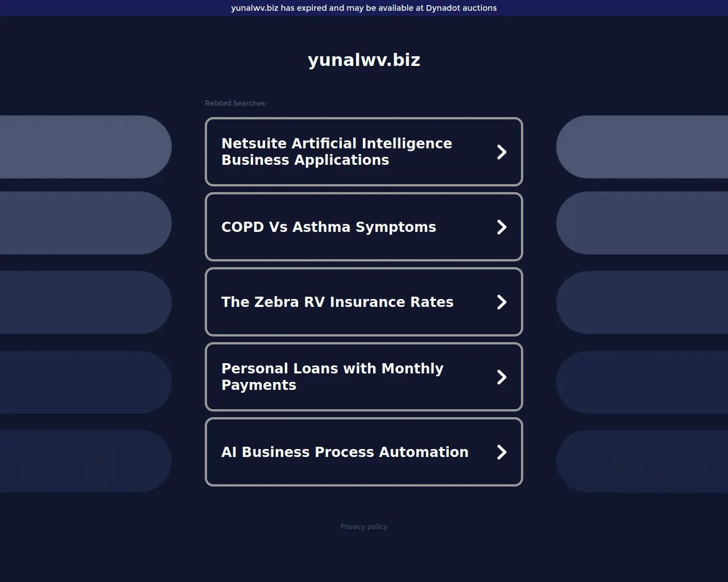Open AI Business Process Automation result

tap(345, 452)
